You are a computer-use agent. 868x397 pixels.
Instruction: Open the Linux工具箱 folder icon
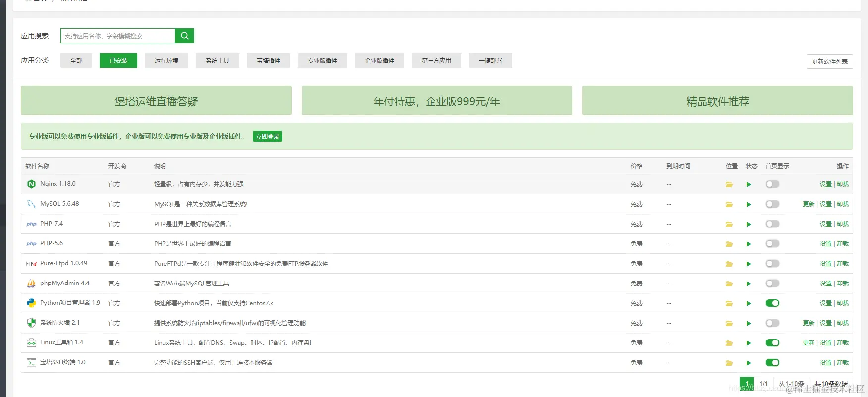click(x=729, y=343)
